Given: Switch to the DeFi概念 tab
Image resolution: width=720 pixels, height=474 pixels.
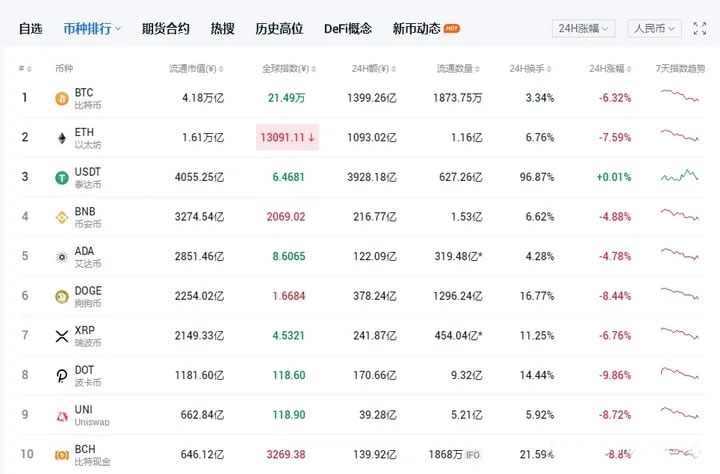Looking at the screenshot, I should (x=347, y=29).
